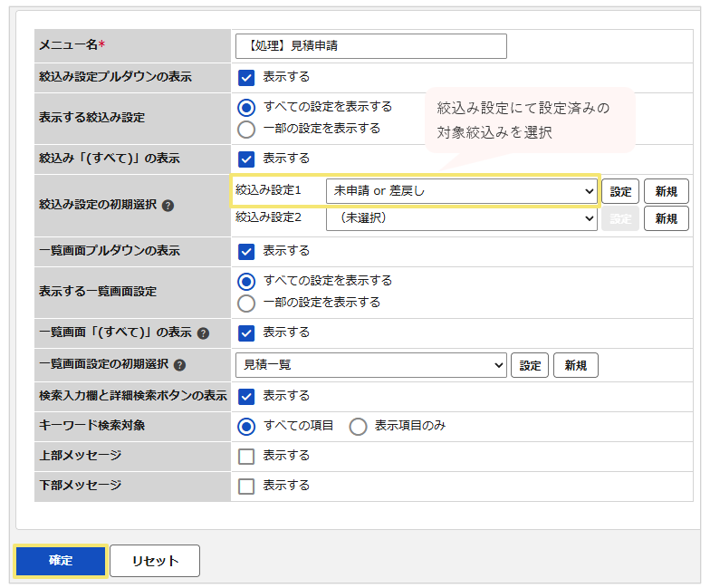The image size is (710, 588).
Task: Toggle 一覧画面プルダウンの表示 checkbox
Action: (246, 252)
